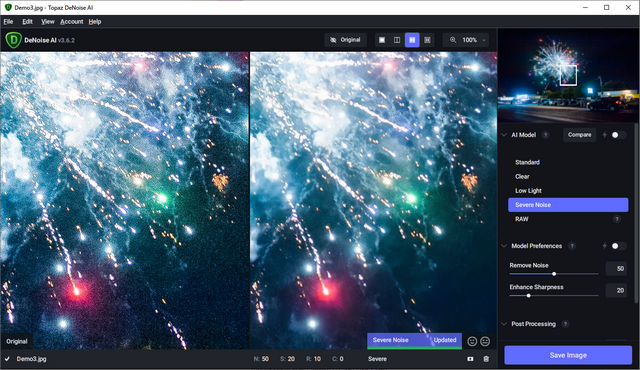This screenshot has width=640, height=370.
Task: Toggle the AI Model auto switch
Action: 618,135
